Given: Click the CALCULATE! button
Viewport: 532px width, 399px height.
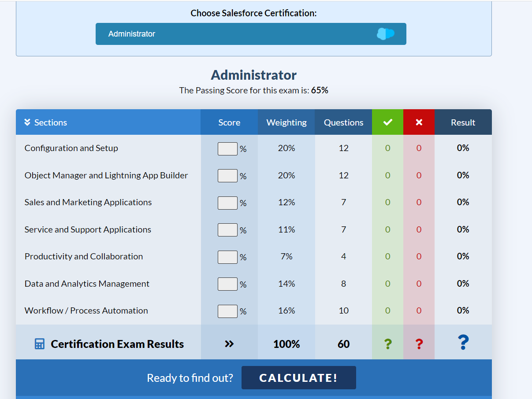Looking at the screenshot, I should click(x=299, y=378).
